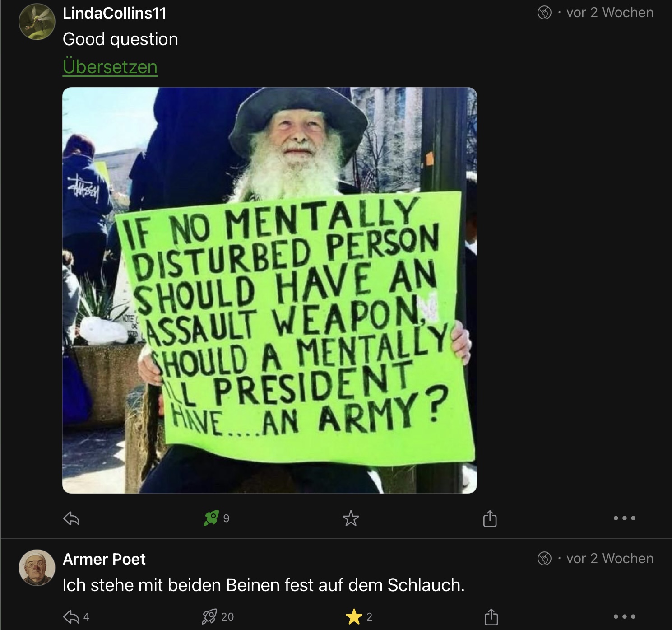Open more options for Armer Poet's post

pyautogui.click(x=625, y=616)
